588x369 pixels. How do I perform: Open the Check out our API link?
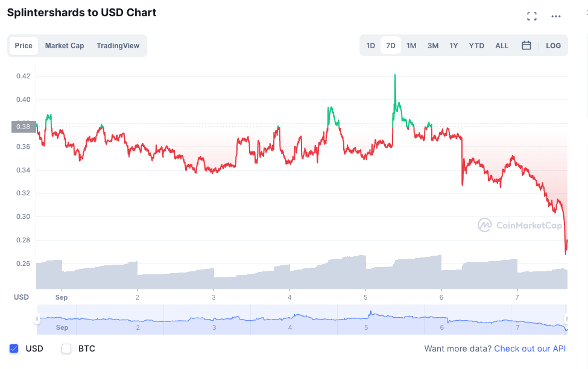click(530, 348)
